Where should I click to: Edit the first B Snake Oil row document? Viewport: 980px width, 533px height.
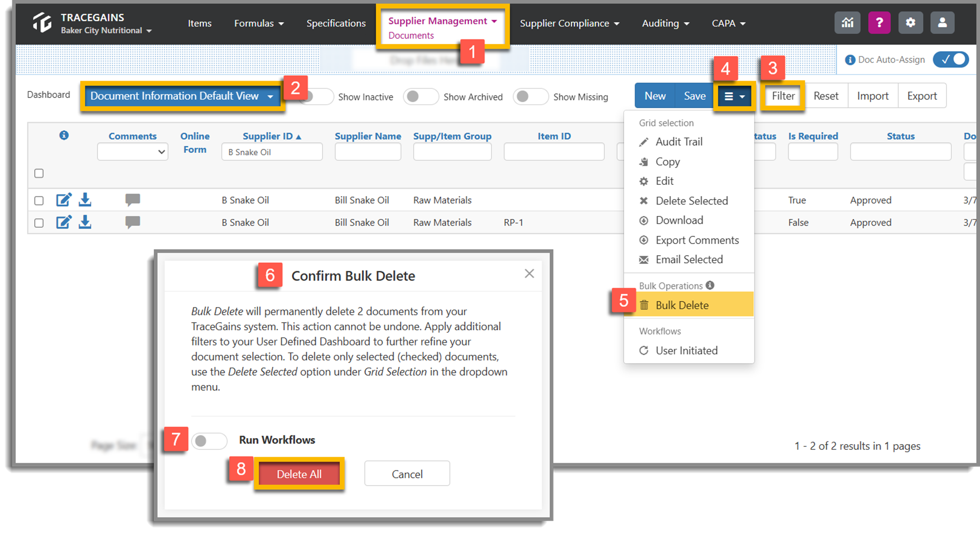tap(64, 200)
